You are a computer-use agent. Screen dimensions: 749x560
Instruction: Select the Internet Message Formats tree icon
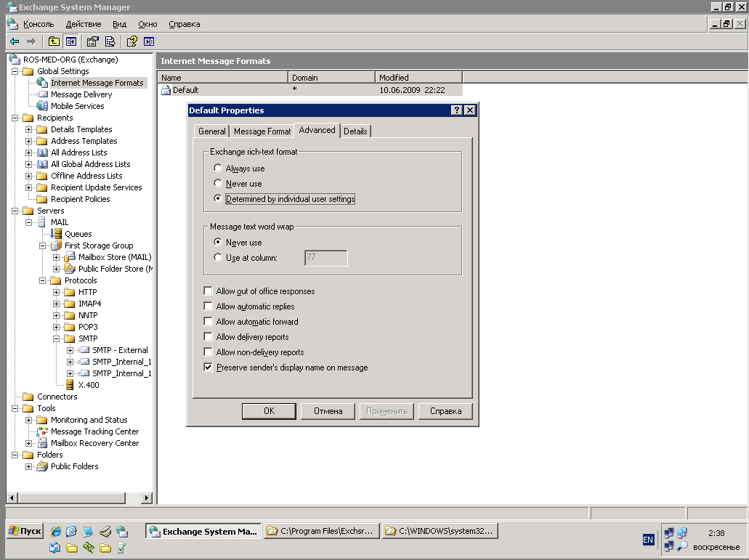(x=43, y=83)
